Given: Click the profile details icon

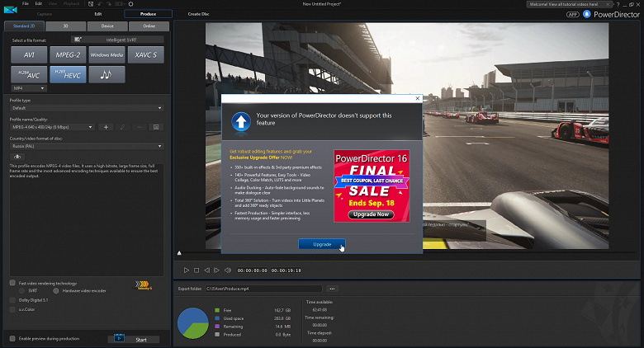Looking at the screenshot, I should pos(154,127).
